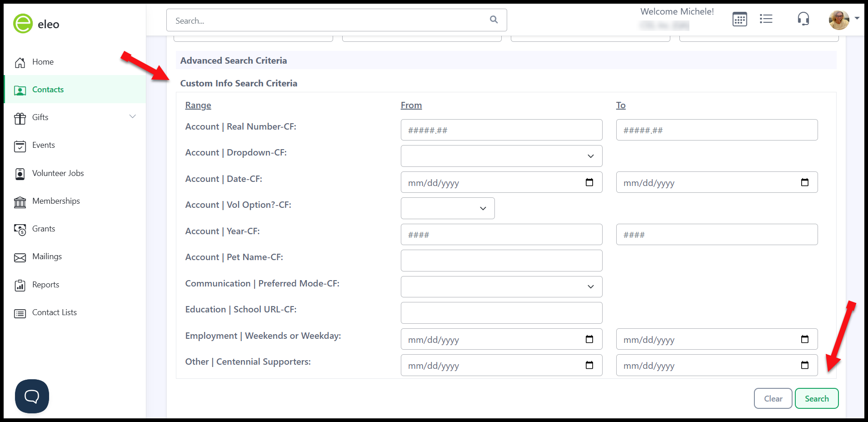This screenshot has width=868, height=422.
Task: Click the Contacts sidebar icon
Action: (20, 90)
